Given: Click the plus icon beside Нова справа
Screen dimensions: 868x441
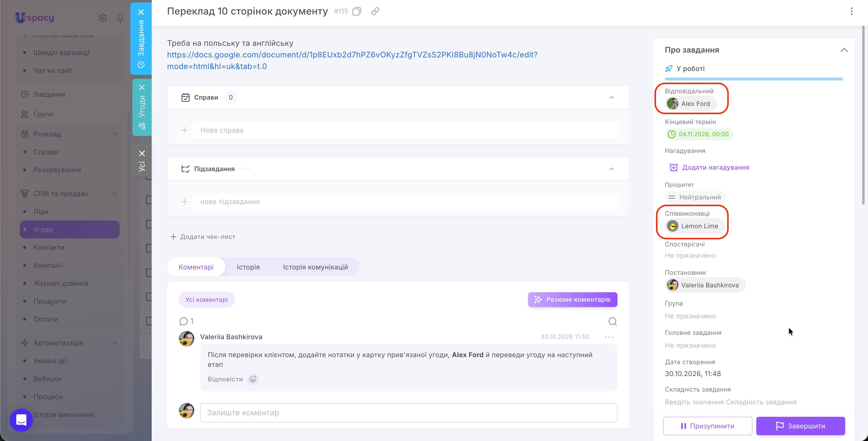Looking at the screenshot, I should 184,130.
